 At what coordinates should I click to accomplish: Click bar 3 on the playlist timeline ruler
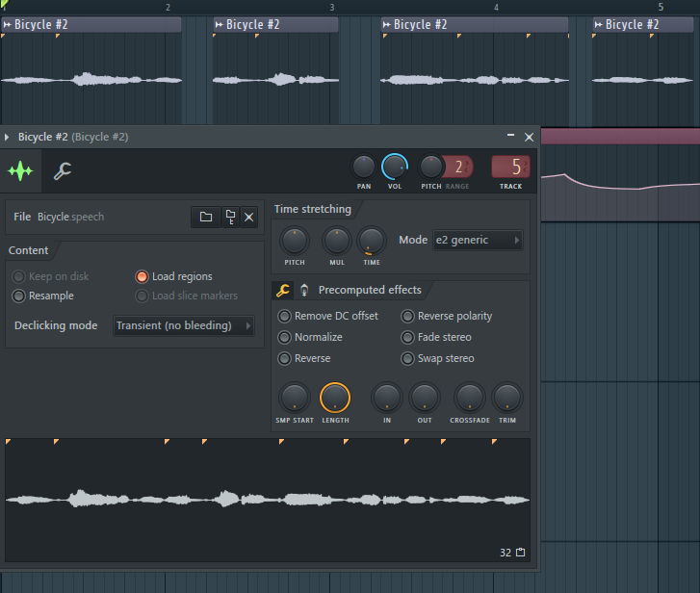(x=331, y=8)
